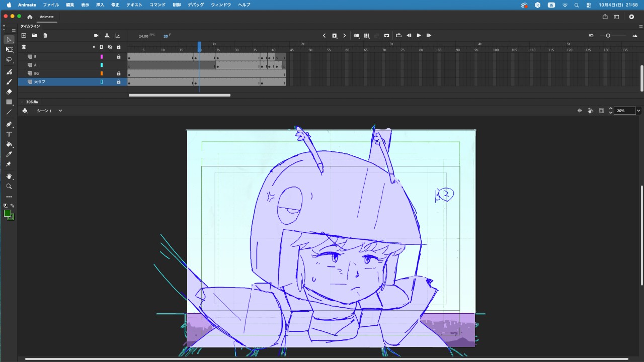This screenshot has height=362, width=644.
Task: Select the Line tool
Action: click(9, 112)
